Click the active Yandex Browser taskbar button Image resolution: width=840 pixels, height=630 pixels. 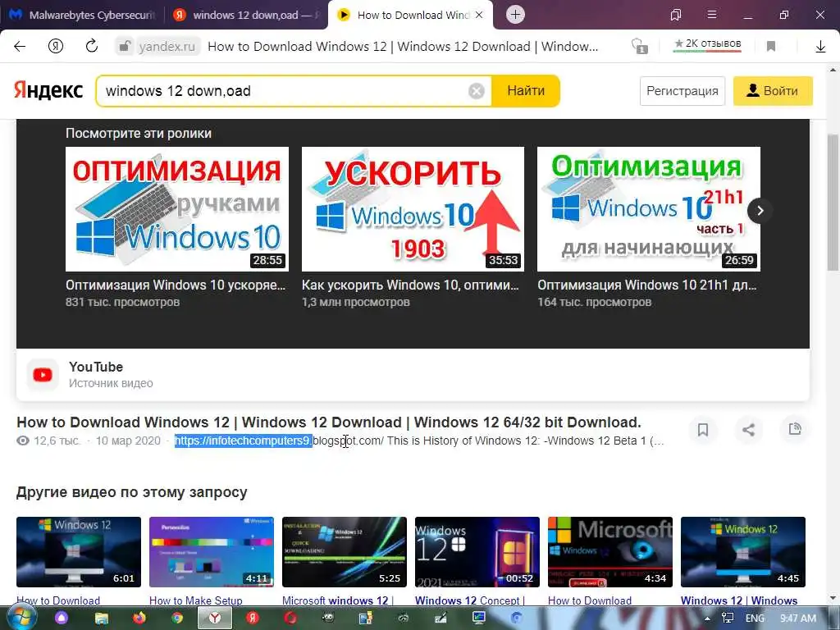click(214, 619)
